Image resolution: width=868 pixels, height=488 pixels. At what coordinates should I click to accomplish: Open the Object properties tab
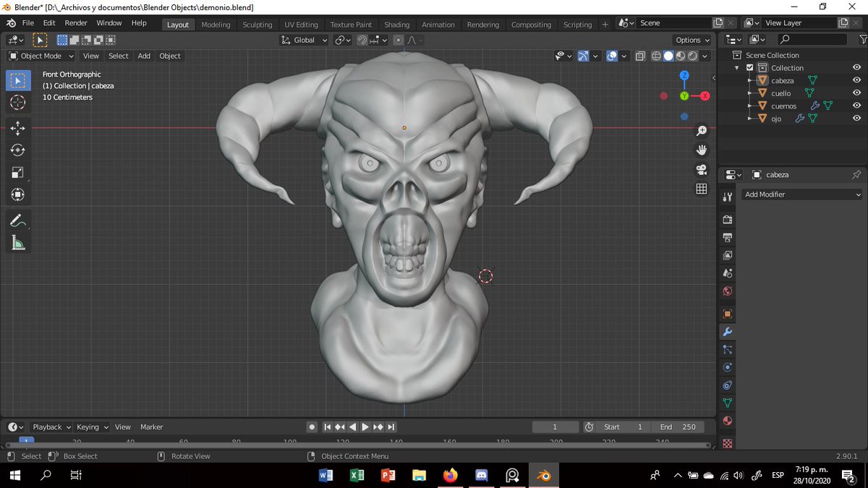click(728, 314)
